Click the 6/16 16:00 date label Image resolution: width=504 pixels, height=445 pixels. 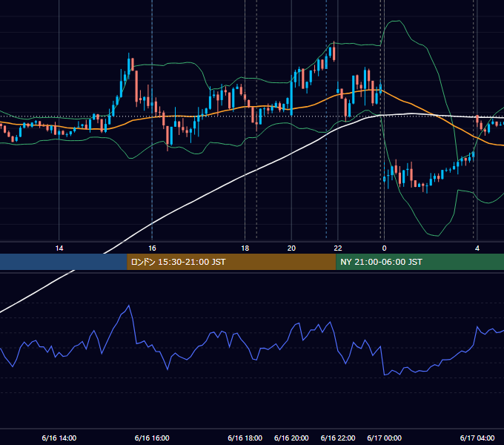(x=152, y=438)
